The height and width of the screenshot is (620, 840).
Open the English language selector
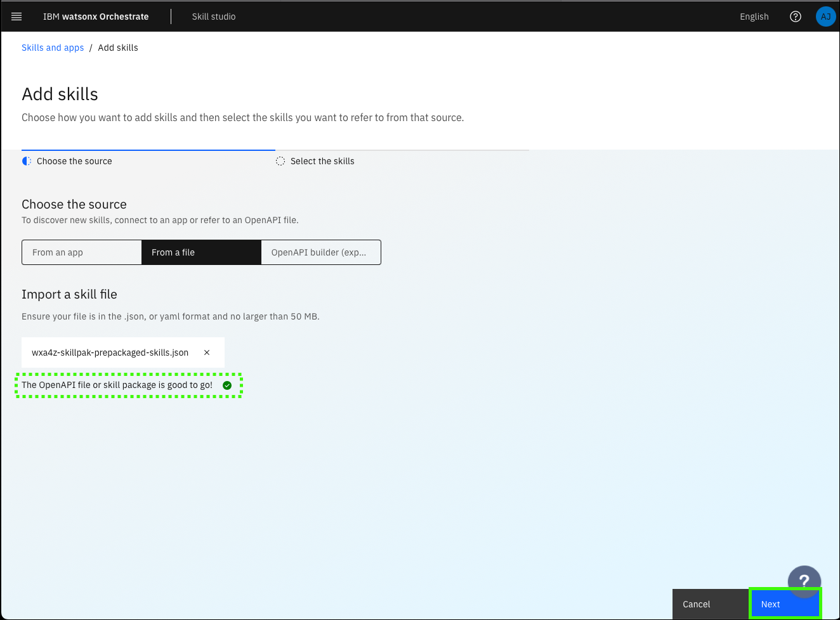754,16
